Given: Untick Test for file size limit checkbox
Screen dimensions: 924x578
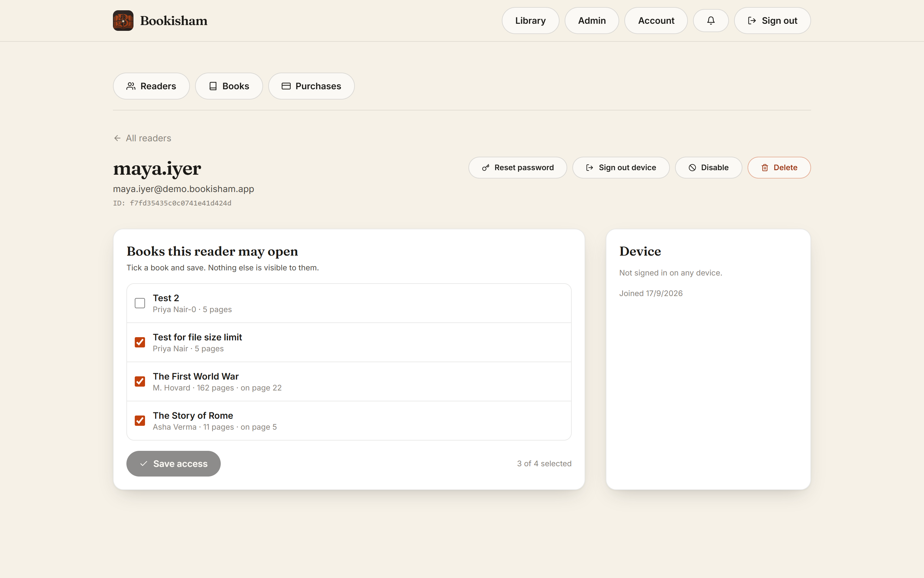Looking at the screenshot, I should click(x=140, y=342).
